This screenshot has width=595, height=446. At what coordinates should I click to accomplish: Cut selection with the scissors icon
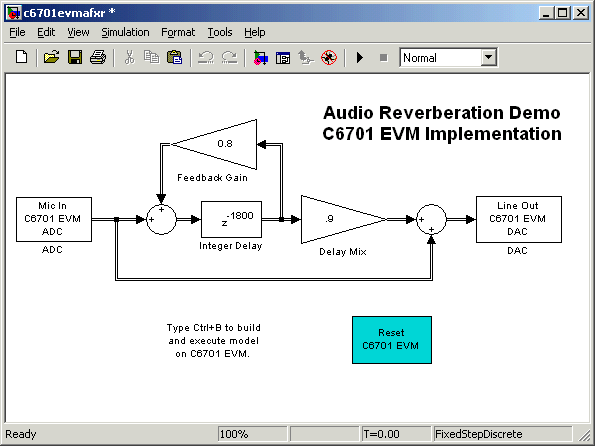[129, 58]
